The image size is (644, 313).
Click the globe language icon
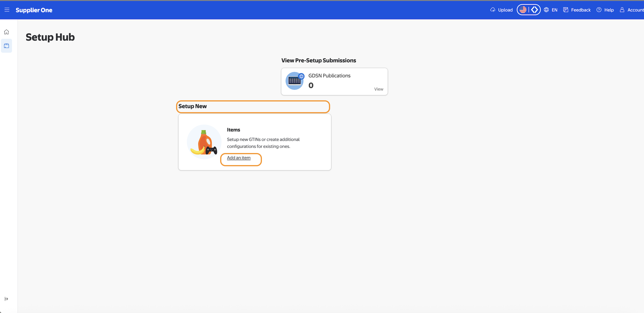[546, 10]
